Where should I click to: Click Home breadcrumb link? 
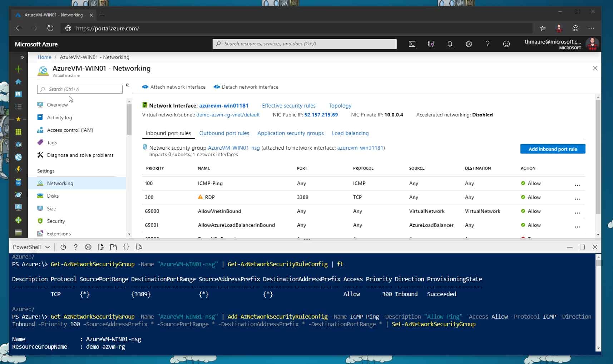coord(44,57)
